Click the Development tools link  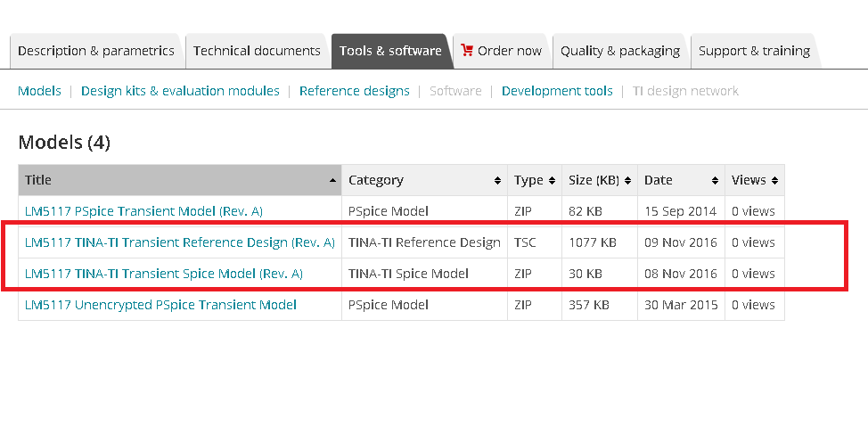point(557,91)
